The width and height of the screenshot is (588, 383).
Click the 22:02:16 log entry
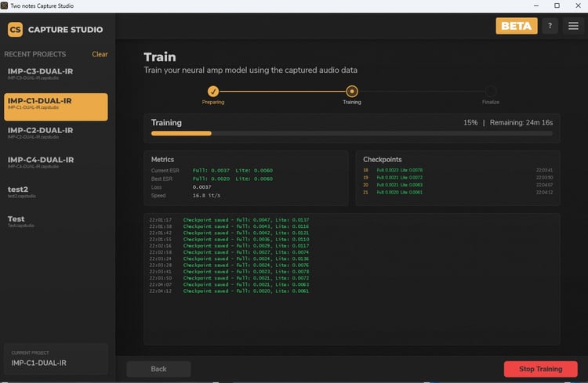[x=229, y=246]
